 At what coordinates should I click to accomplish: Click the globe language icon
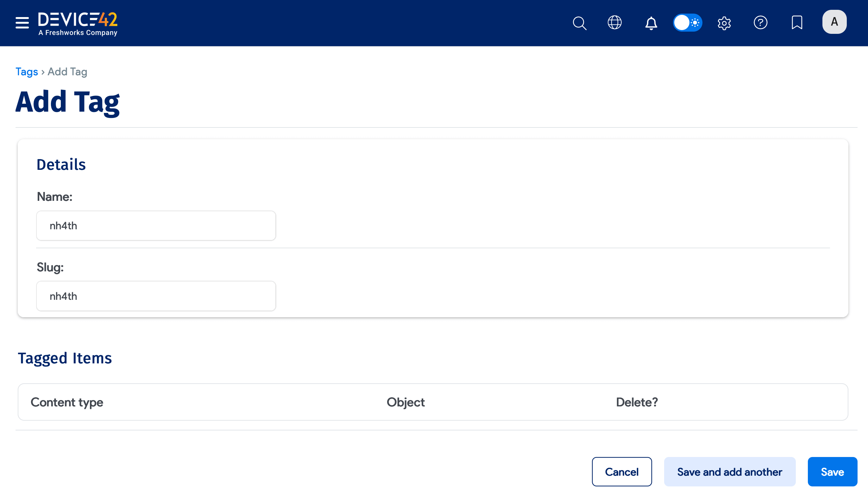pos(615,23)
